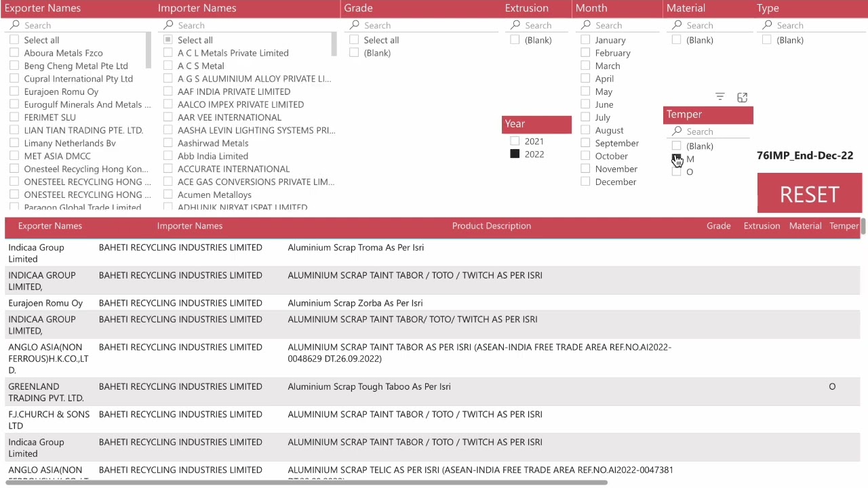This screenshot has width=868, height=488.
Task: Check Select all in the Grade slicer
Action: coord(354,40)
